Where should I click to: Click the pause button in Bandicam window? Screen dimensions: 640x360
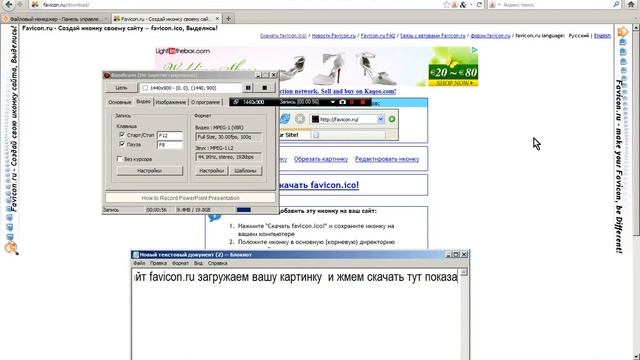pyautogui.click(x=248, y=88)
